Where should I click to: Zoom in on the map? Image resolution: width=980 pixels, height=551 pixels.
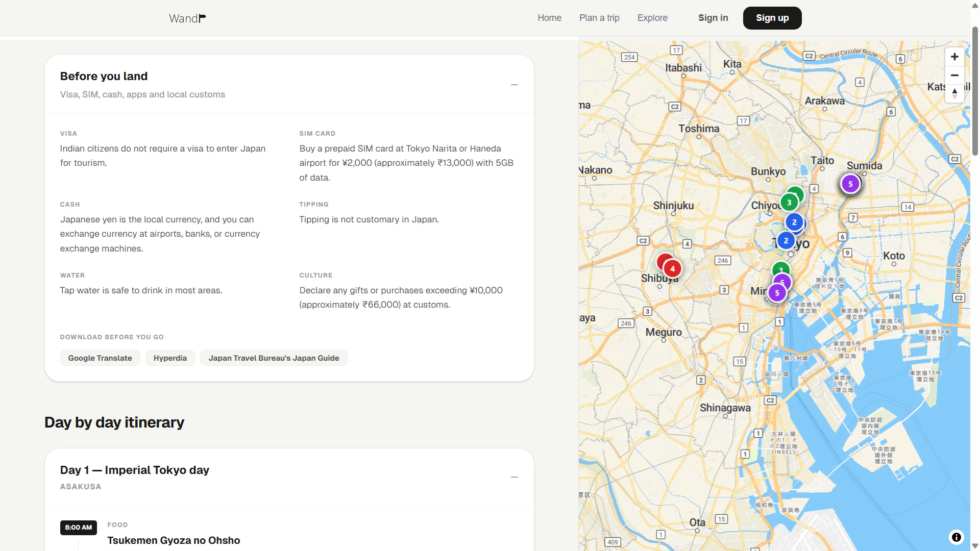pyautogui.click(x=954, y=57)
